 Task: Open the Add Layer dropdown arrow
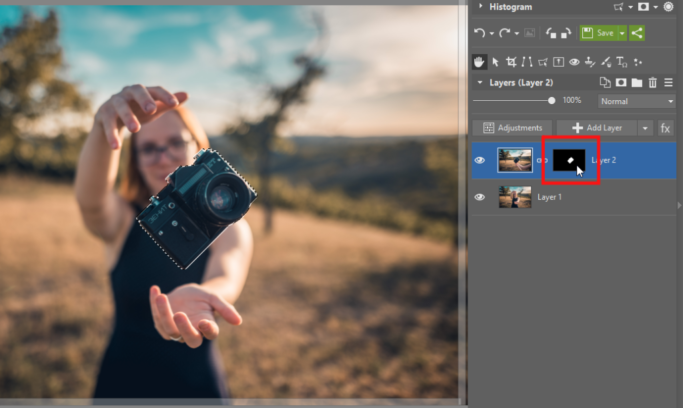pyautogui.click(x=645, y=128)
